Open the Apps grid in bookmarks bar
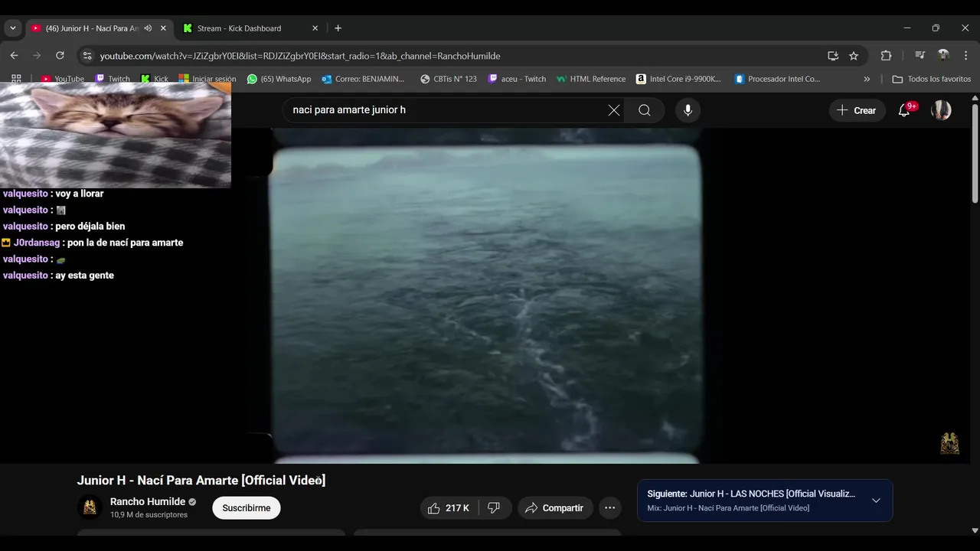Viewport: 980px width, 551px height. (x=16, y=79)
